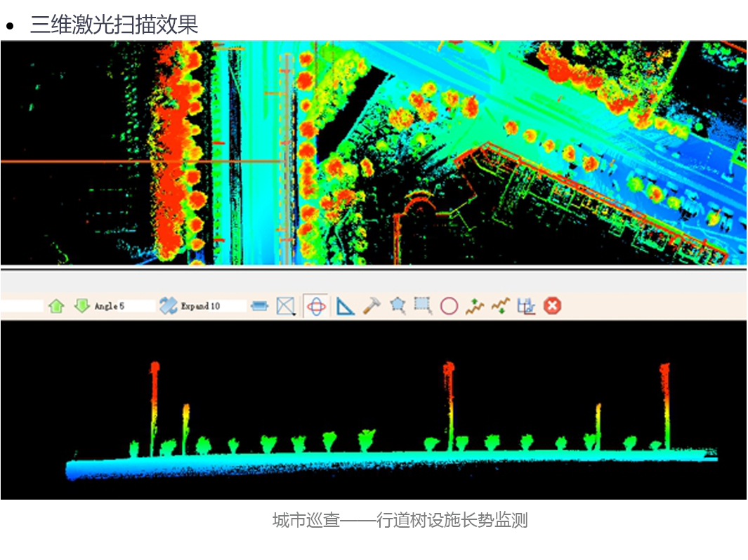Select the rectangle selection tool
The width and height of the screenshot is (748, 560).
(x=423, y=306)
